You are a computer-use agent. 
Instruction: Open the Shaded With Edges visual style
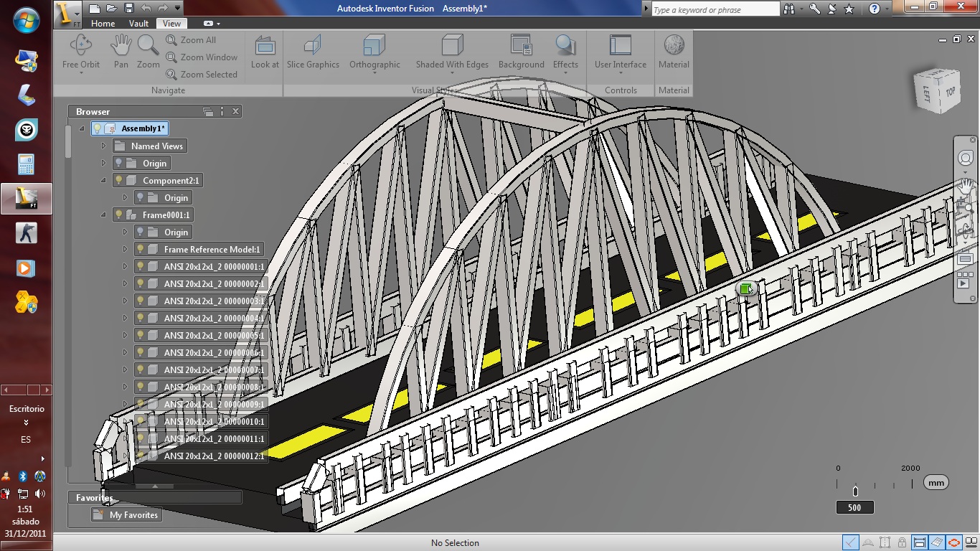click(451, 52)
